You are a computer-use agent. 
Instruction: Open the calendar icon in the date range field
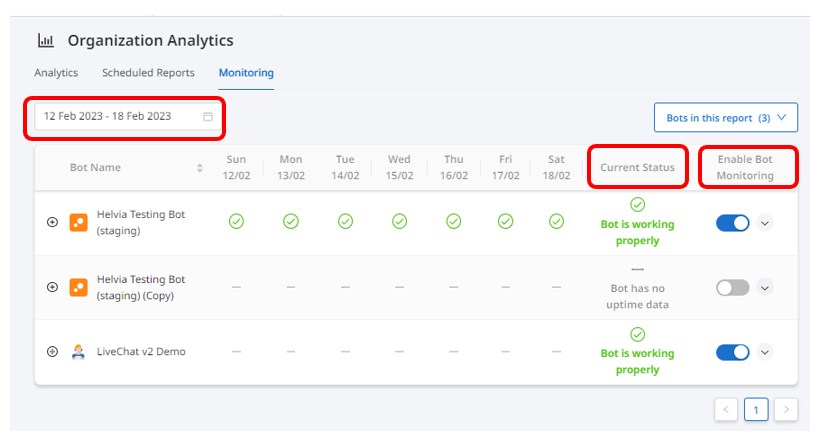(x=208, y=116)
